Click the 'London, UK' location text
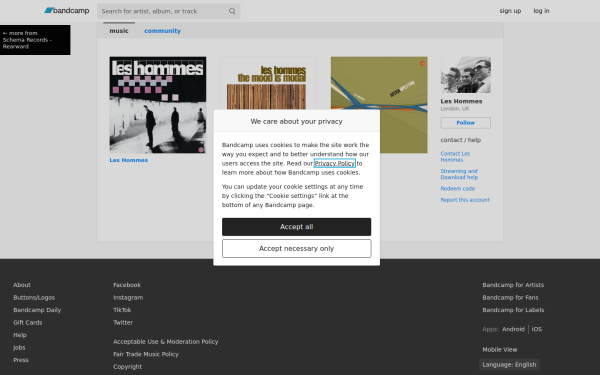Image resolution: width=600 pixels, height=375 pixels. click(x=455, y=109)
